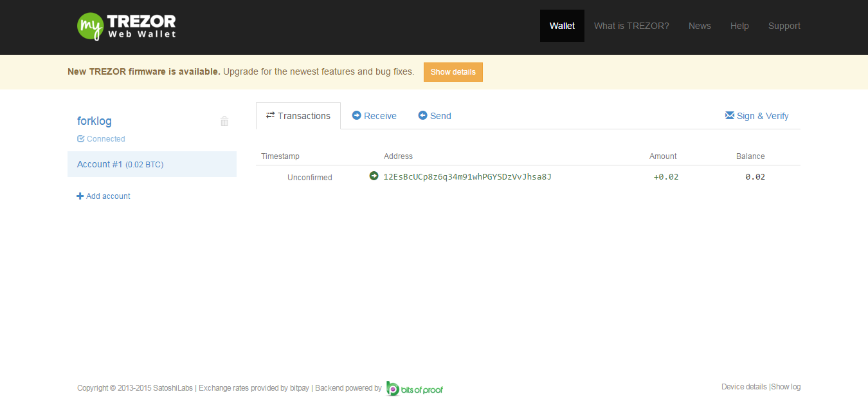
Task: Click the arrows icon on Transactions tab
Action: pyautogui.click(x=269, y=115)
